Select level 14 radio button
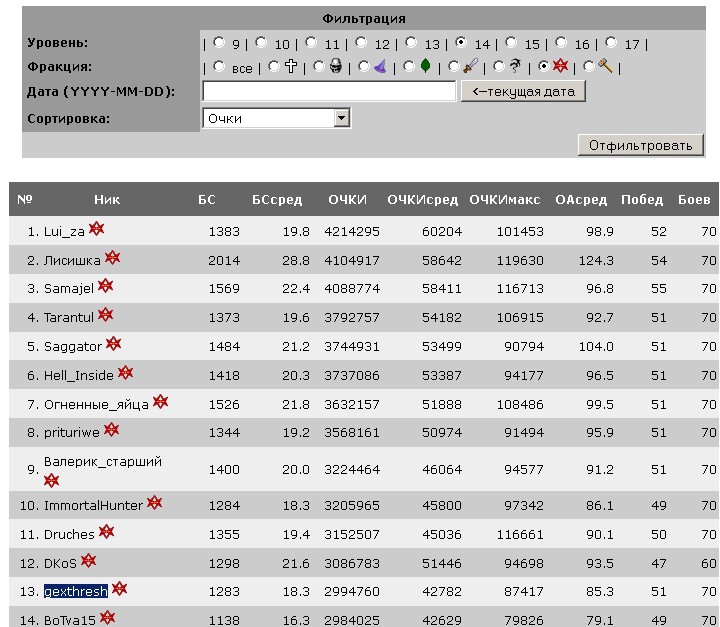Screen dimensions: 720x627 (x=461, y=43)
